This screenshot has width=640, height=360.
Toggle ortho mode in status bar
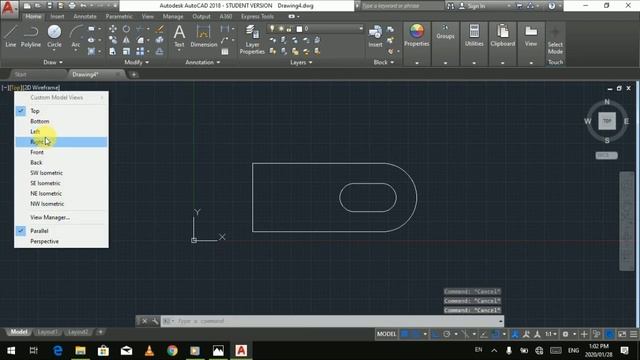[x=436, y=334]
